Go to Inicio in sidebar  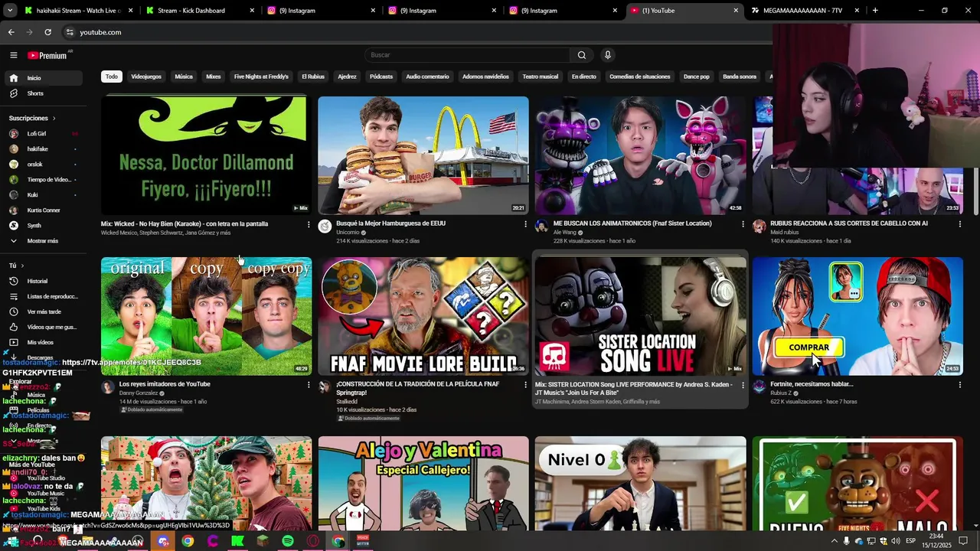[x=44, y=78]
